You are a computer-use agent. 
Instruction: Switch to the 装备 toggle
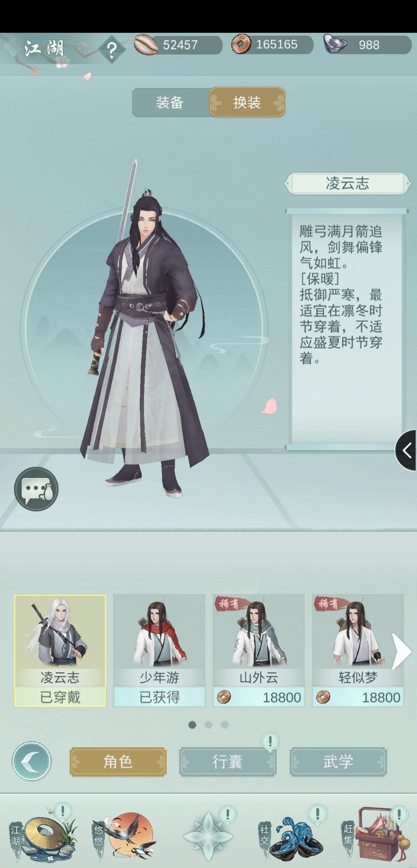point(170,102)
